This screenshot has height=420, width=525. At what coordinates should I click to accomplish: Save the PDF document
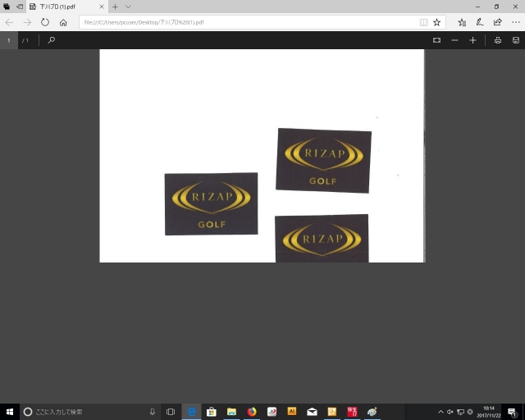516,40
